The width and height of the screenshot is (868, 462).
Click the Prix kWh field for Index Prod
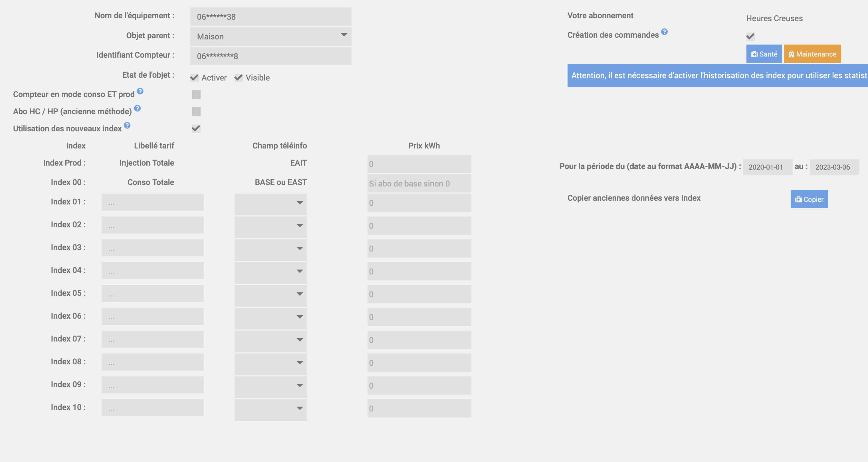[419, 164]
